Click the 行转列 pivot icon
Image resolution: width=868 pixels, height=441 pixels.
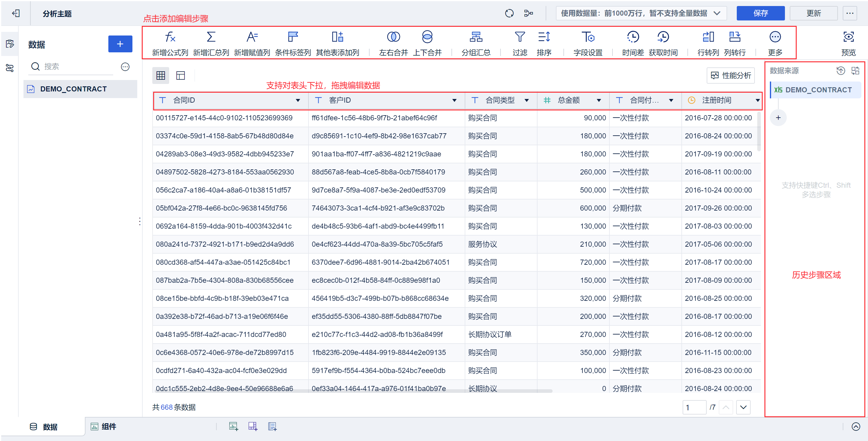(708, 37)
